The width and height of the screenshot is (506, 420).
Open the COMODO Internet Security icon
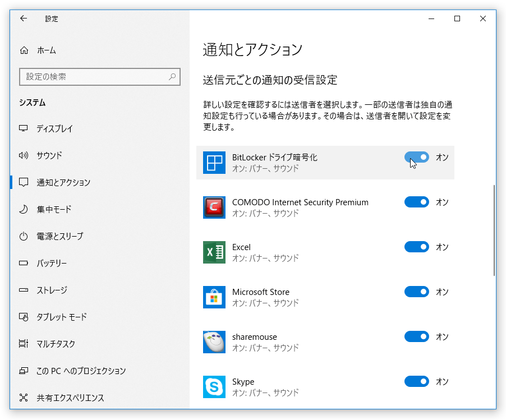214,207
